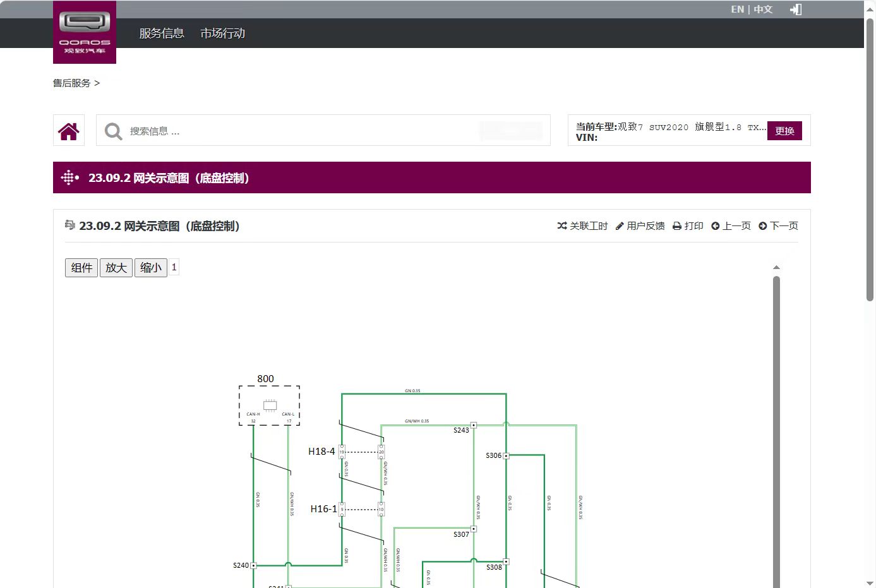Click 更换 to change vehicle model
The image size is (876, 588).
point(784,131)
